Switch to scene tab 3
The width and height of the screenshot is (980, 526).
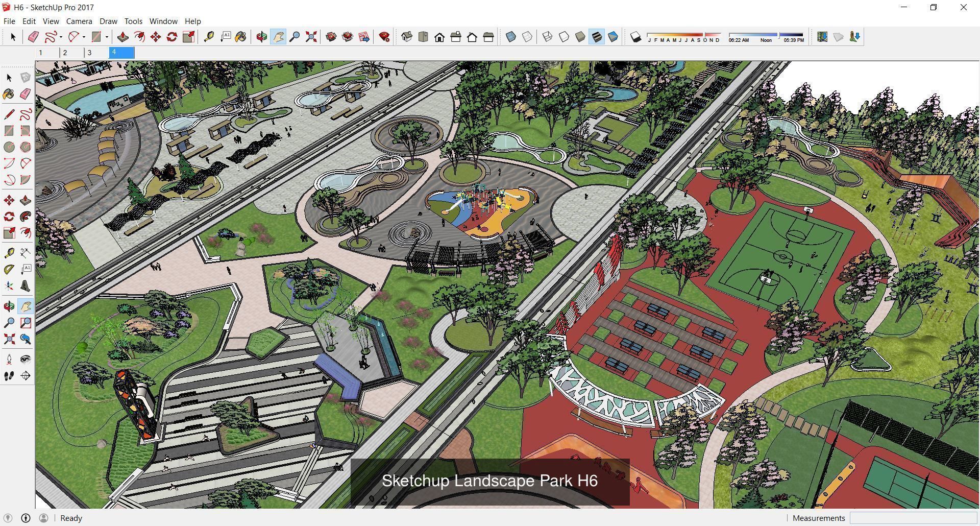click(x=96, y=53)
